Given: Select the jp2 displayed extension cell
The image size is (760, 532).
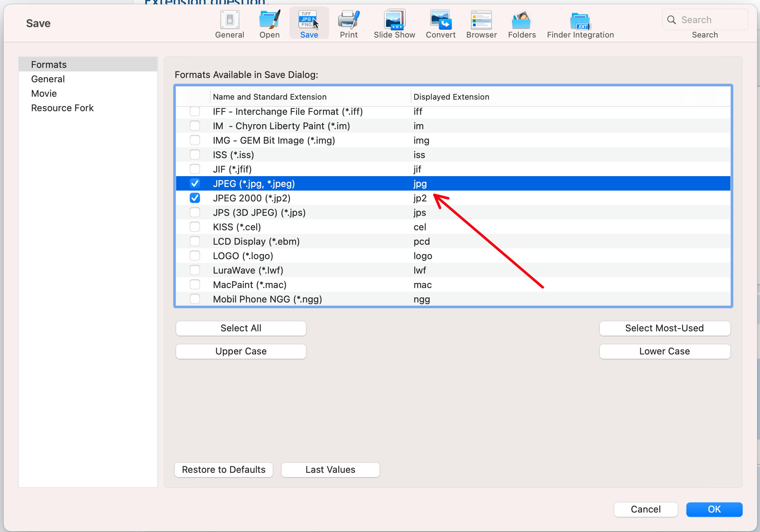Looking at the screenshot, I should 420,198.
